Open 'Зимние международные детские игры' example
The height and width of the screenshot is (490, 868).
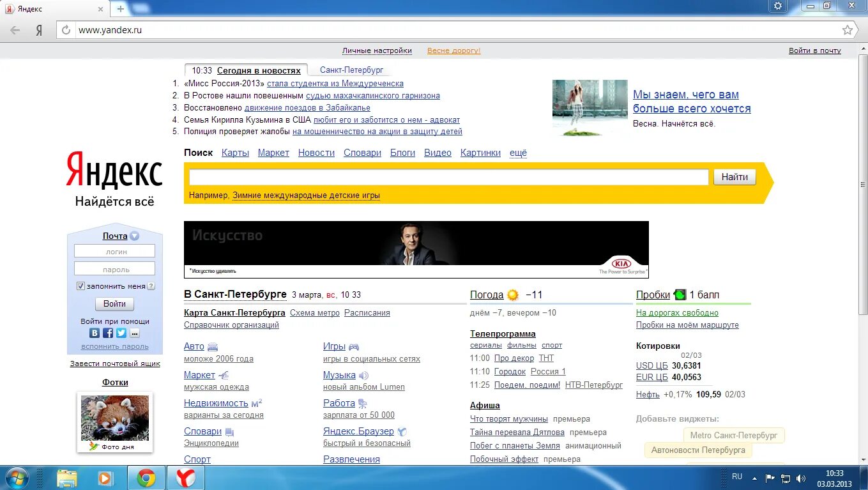click(x=306, y=195)
